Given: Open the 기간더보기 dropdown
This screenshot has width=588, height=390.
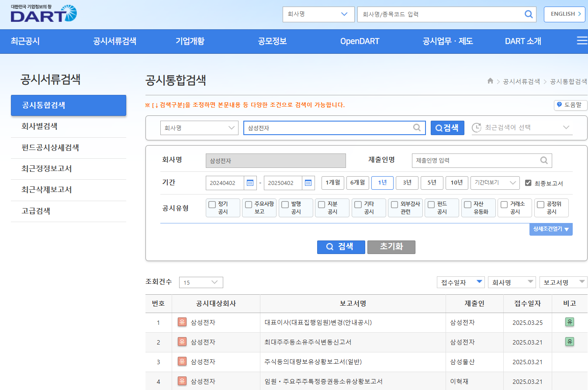Looking at the screenshot, I should [495, 183].
